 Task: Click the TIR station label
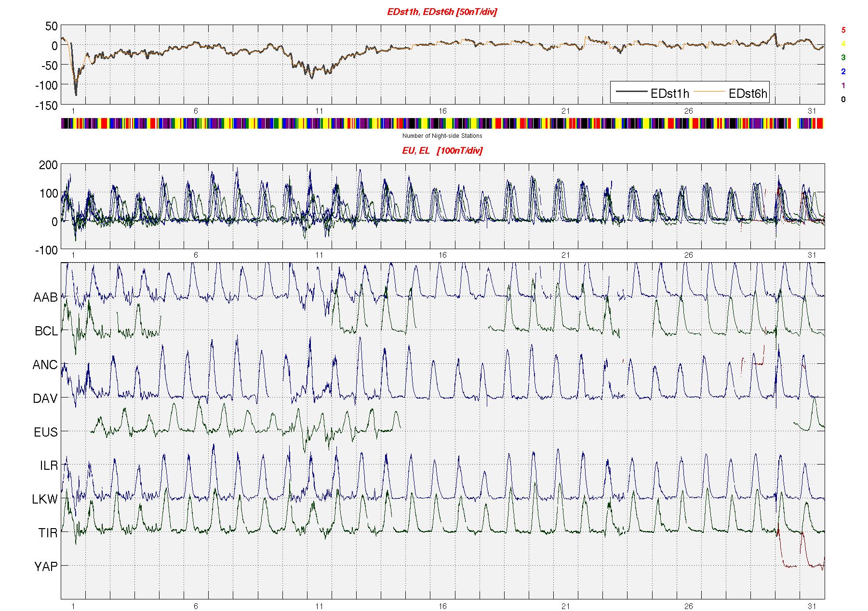point(48,533)
